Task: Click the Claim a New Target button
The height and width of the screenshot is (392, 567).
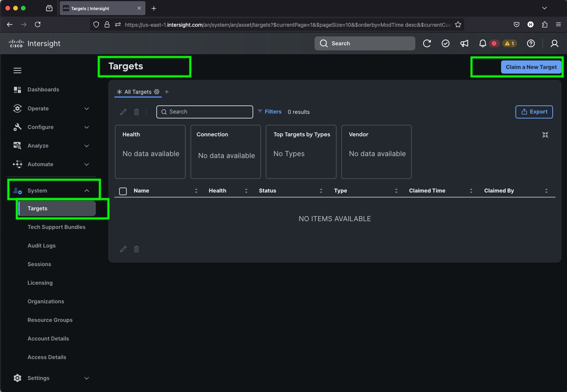Action: click(x=531, y=67)
